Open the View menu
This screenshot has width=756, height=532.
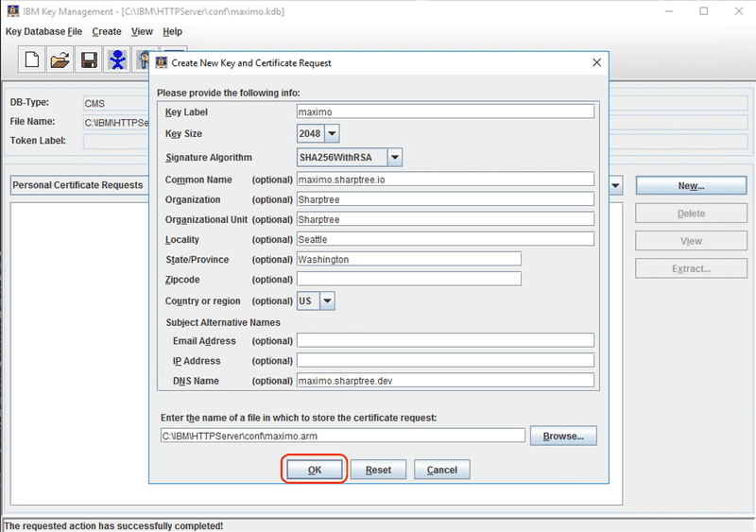[x=142, y=31]
